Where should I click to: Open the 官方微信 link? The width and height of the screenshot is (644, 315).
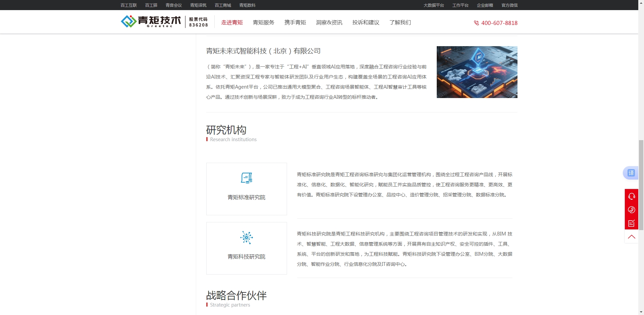point(509,5)
